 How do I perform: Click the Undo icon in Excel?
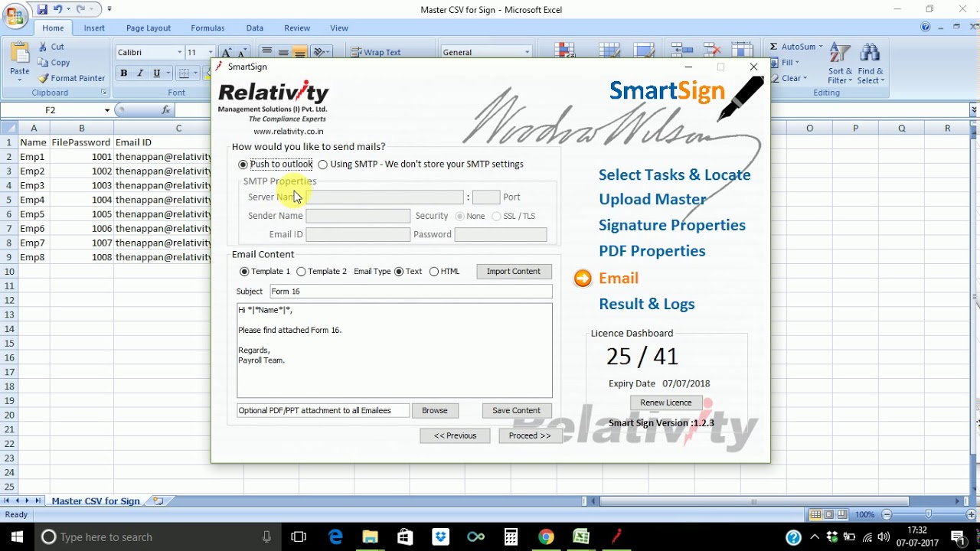57,9
